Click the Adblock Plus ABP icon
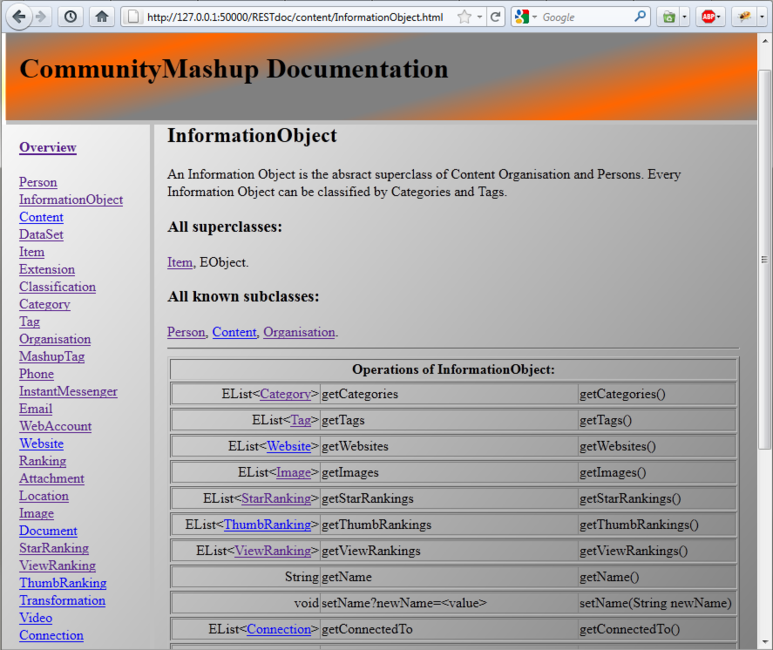The image size is (773, 650). point(707,17)
